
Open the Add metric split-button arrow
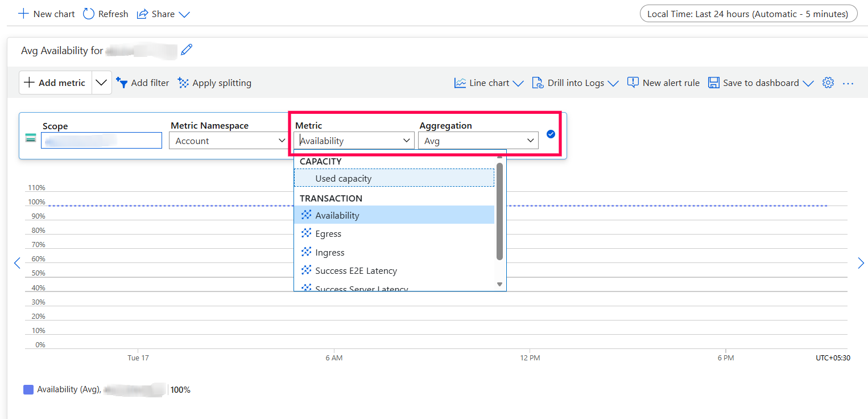pos(101,83)
